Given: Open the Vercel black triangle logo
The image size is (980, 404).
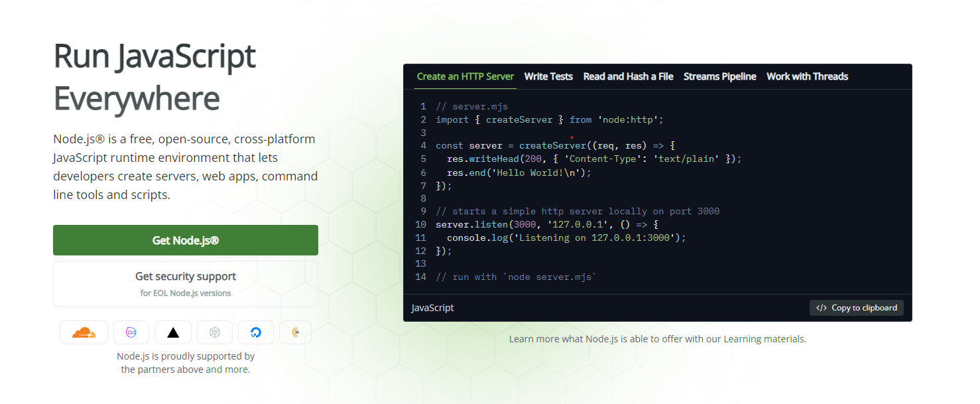Looking at the screenshot, I should (x=173, y=332).
